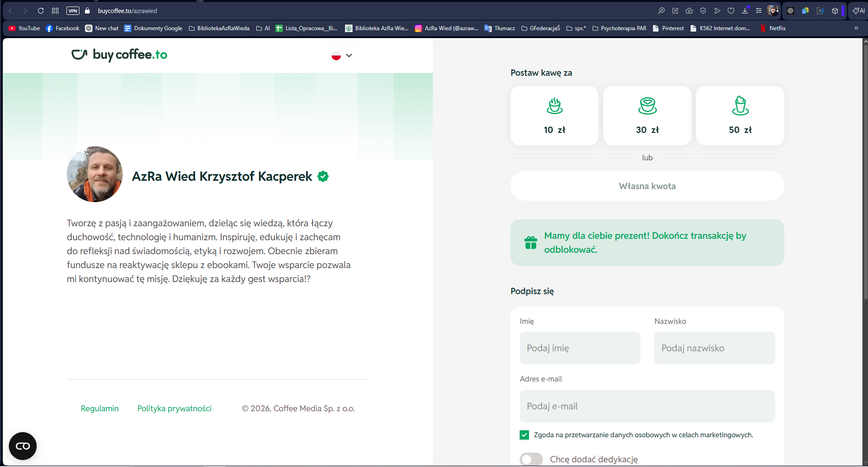Open the Polityka prywatności link
The height and width of the screenshot is (467, 868).
coord(174,408)
